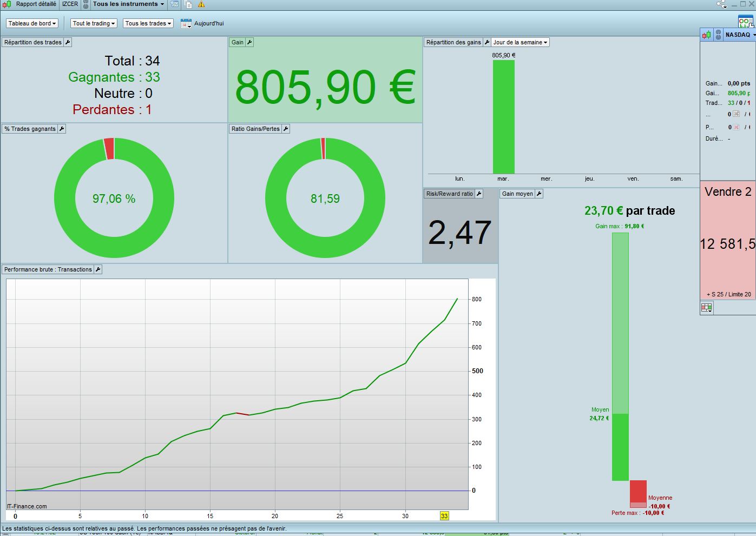Open the chart icon next to Tous les instruments

(x=174, y=4)
